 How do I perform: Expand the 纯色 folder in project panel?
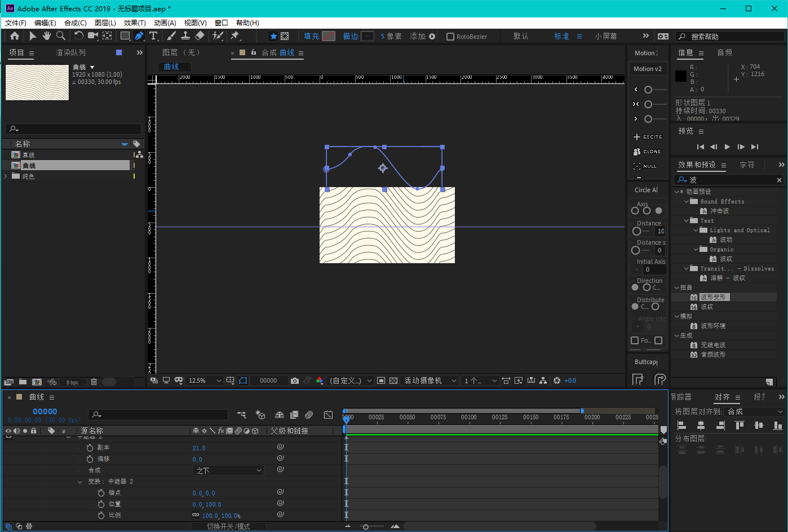tap(6, 176)
